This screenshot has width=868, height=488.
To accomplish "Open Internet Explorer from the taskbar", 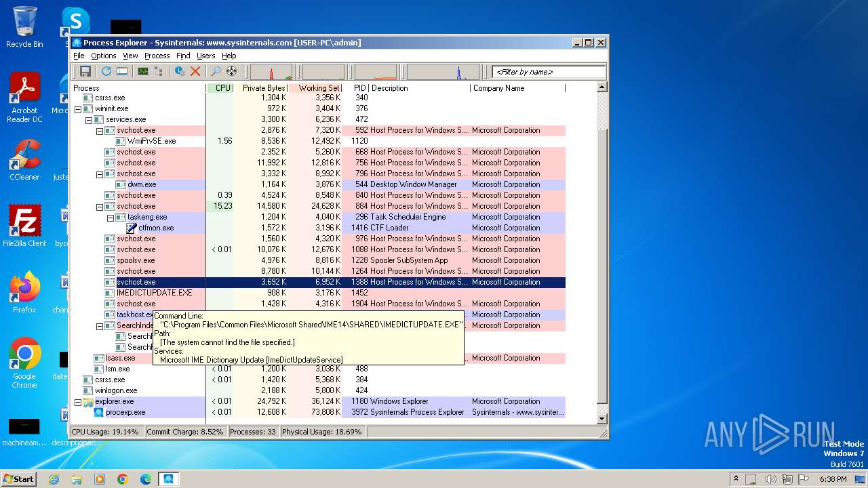I will point(54,479).
